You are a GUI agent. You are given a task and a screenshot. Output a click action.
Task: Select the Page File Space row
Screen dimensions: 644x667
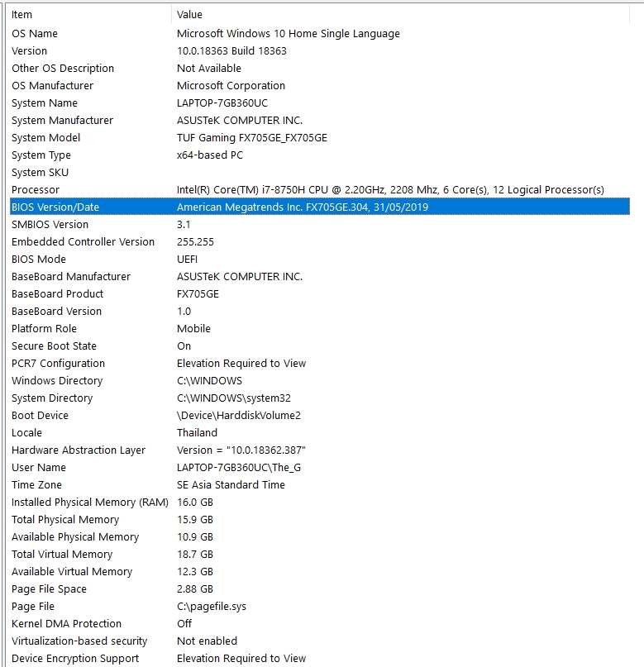point(319,589)
